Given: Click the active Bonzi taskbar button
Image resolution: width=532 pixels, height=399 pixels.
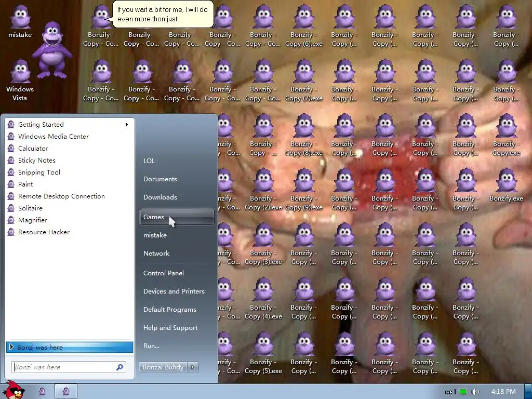Looking at the screenshot, I should point(66,392).
